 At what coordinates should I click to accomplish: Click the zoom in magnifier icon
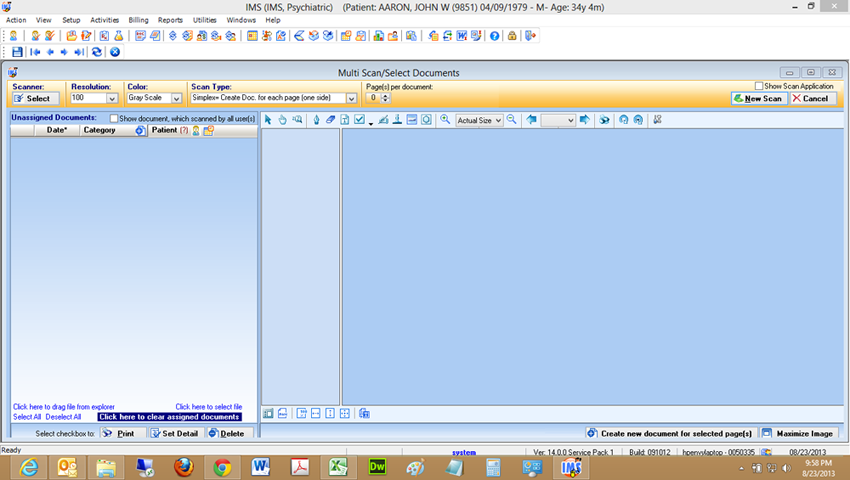coord(445,120)
